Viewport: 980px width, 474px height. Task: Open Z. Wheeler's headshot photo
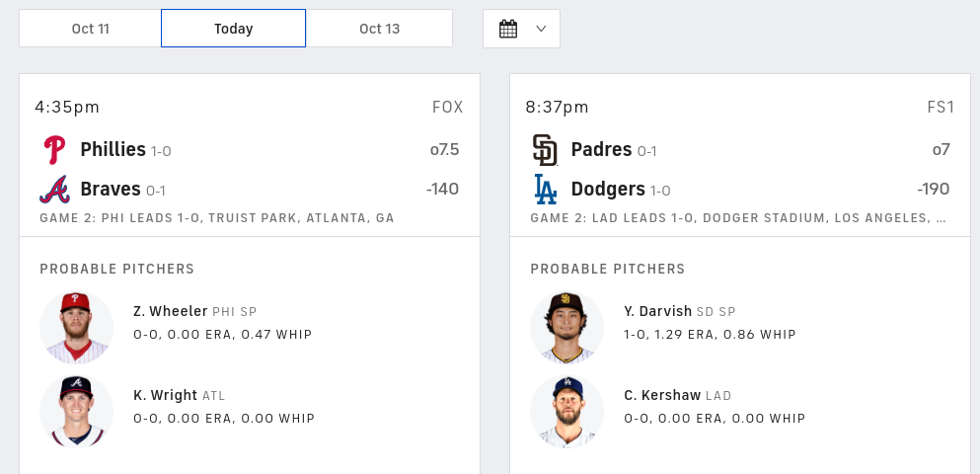(76, 328)
